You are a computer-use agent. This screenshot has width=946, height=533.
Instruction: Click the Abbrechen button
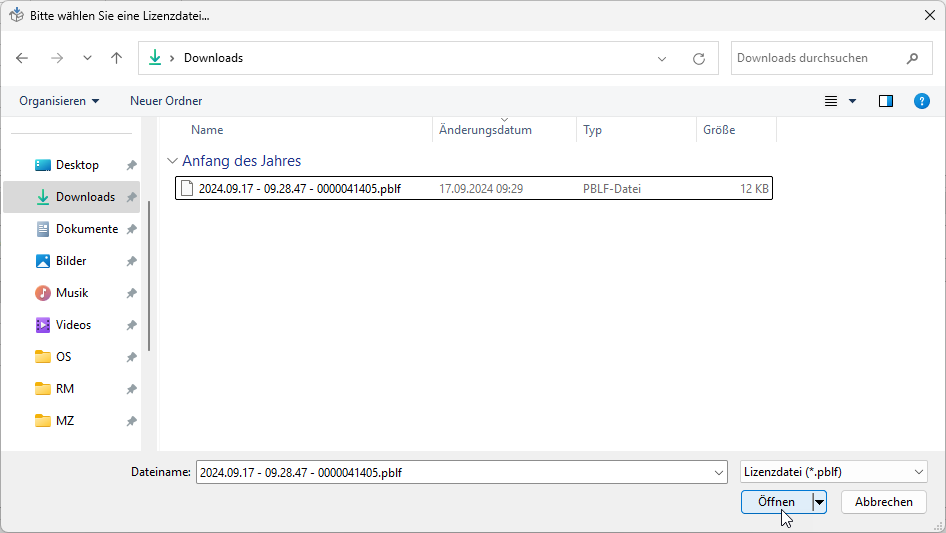(x=883, y=502)
